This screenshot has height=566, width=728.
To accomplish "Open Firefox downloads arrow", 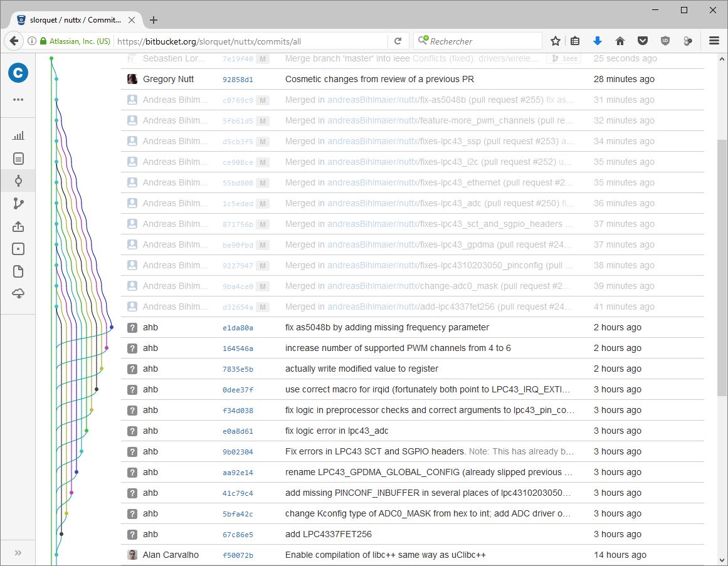I will coord(598,41).
